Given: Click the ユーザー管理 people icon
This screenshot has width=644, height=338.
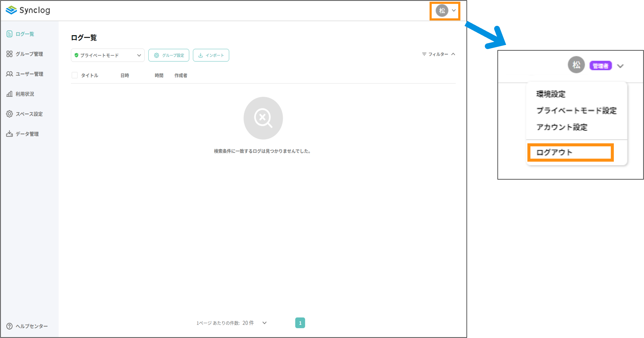Looking at the screenshot, I should [9, 74].
